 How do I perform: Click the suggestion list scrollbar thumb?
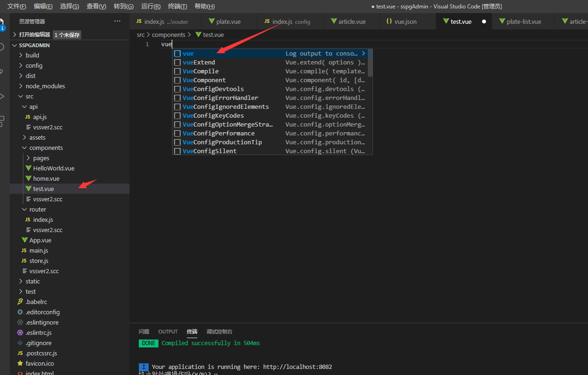click(370, 63)
